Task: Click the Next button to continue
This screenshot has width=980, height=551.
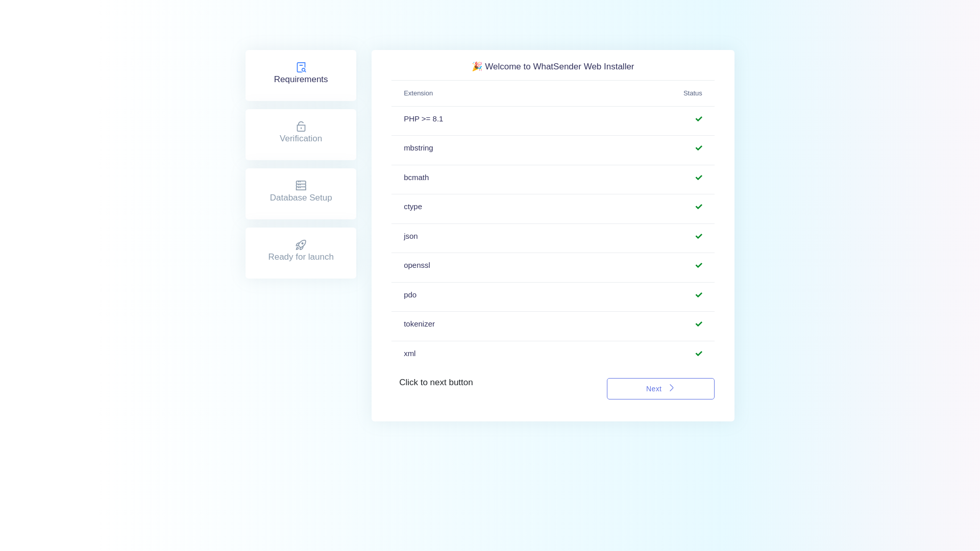Action: (x=660, y=389)
